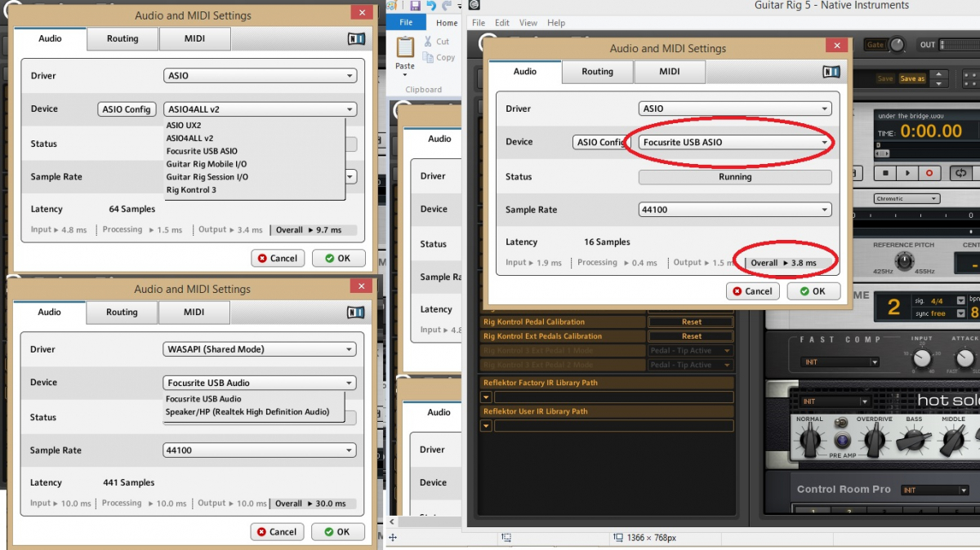Click OK in the top-left settings dialog

click(338, 258)
